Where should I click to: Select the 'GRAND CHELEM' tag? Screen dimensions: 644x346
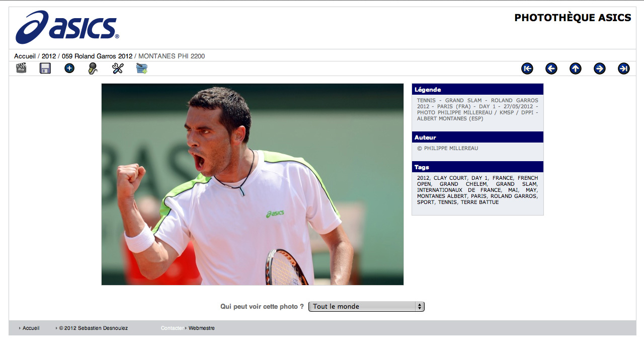point(463,184)
